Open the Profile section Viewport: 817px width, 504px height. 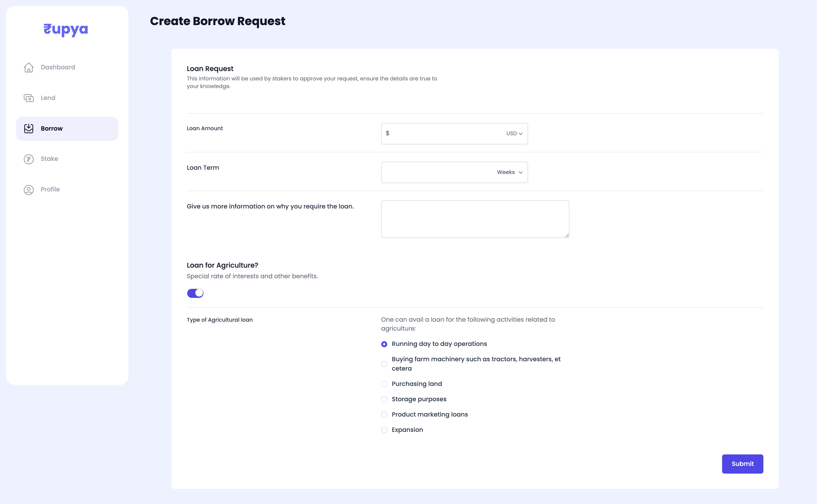pyautogui.click(x=50, y=189)
